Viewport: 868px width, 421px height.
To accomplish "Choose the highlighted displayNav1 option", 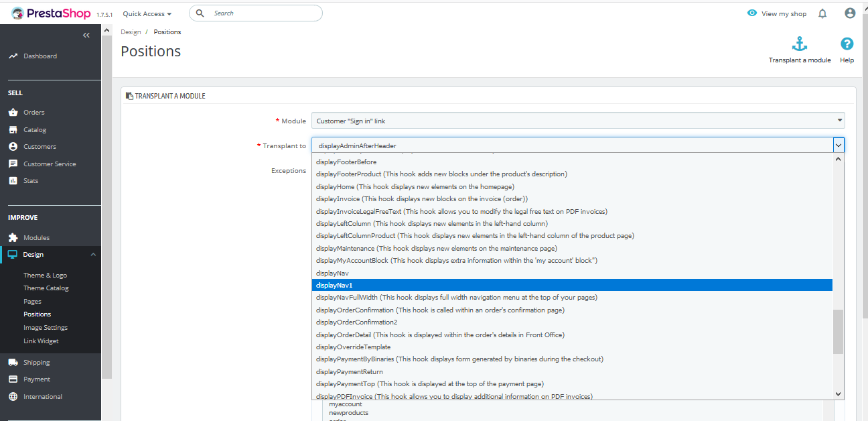I will (x=572, y=286).
